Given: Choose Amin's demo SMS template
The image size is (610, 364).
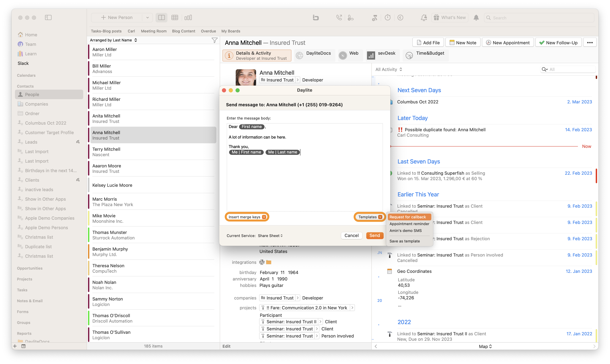Looking at the screenshot, I should pyautogui.click(x=405, y=231).
